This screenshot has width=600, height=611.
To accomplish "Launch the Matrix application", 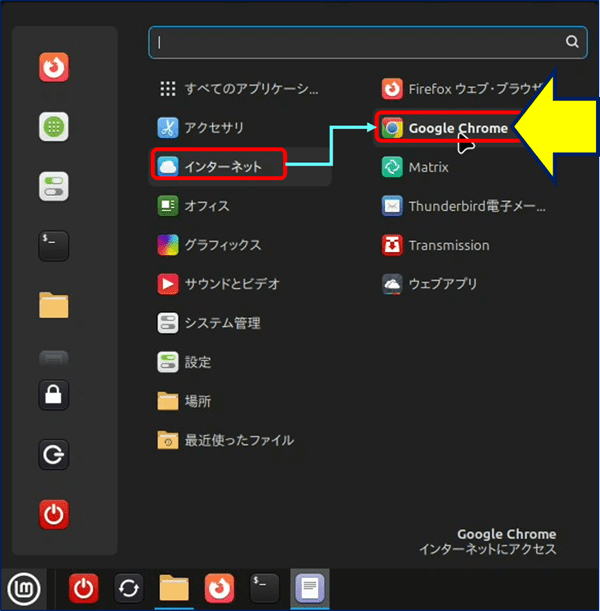I will click(x=464, y=167).
